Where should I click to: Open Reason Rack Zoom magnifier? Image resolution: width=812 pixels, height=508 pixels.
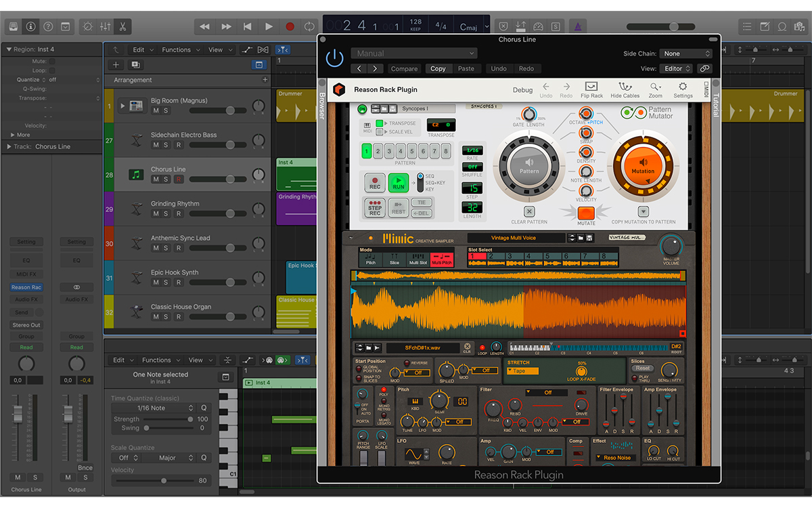point(655,89)
